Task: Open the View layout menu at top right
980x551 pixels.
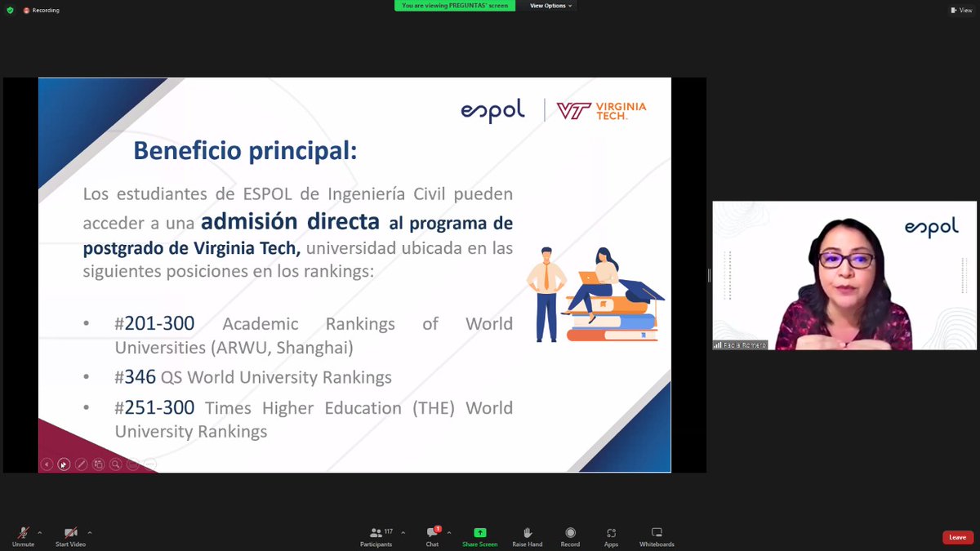Action: pos(960,10)
